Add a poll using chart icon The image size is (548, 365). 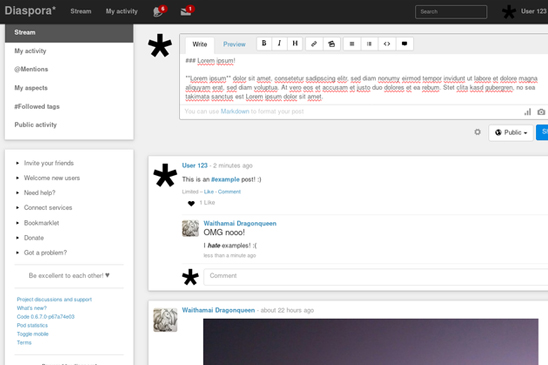(x=527, y=112)
